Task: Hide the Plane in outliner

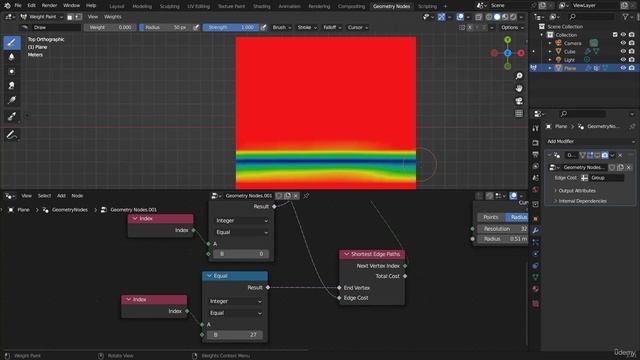Action: coord(623,68)
